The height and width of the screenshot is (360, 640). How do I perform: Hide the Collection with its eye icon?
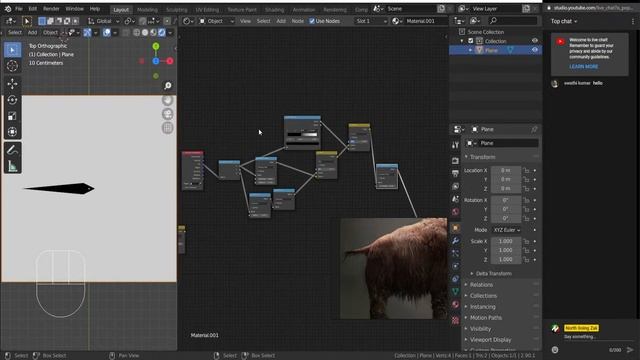(x=535, y=41)
